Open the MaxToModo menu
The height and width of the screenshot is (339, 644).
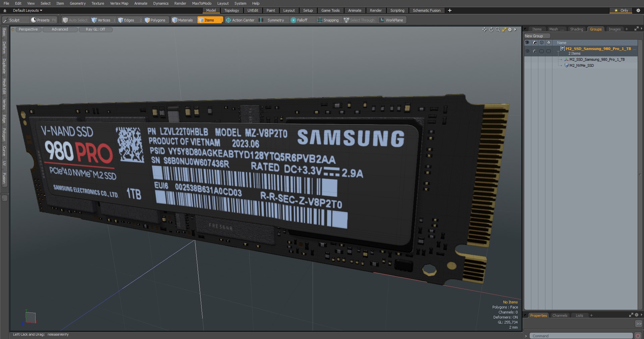pos(202,3)
